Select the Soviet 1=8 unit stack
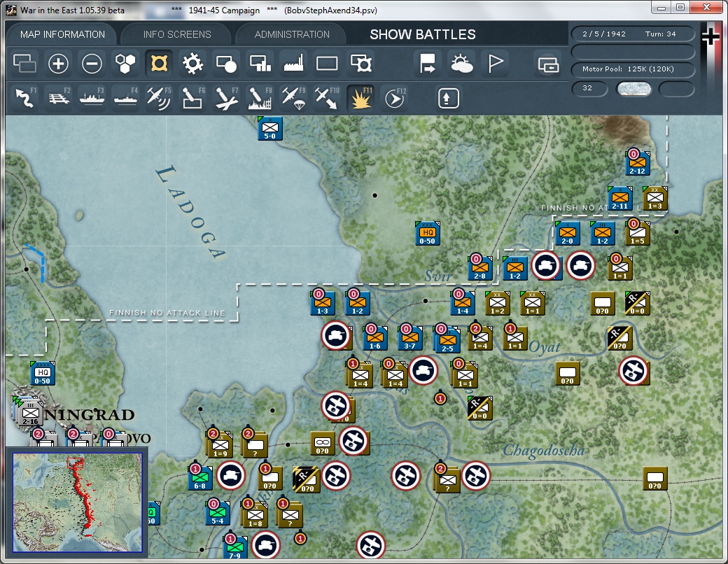The height and width of the screenshot is (564, 728). [x=254, y=514]
